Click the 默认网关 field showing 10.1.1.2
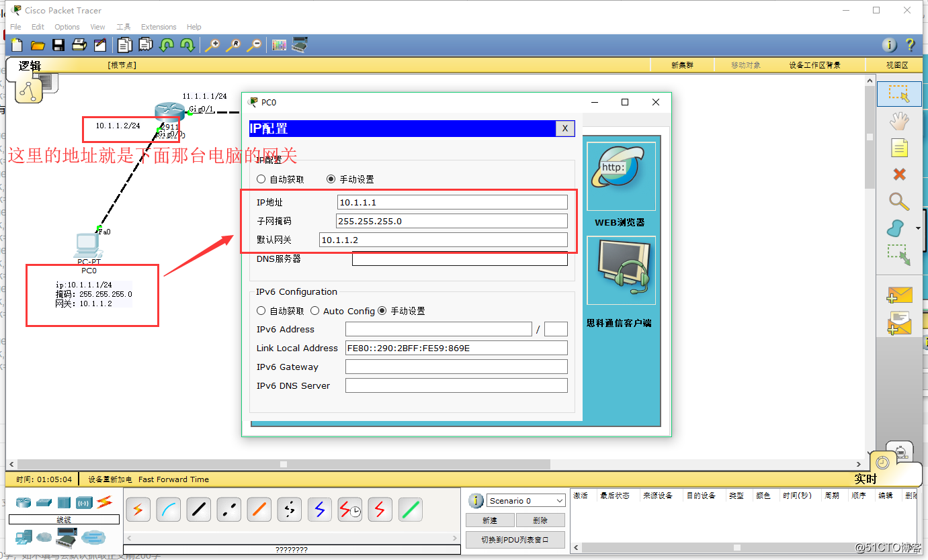This screenshot has width=928, height=560. (x=444, y=240)
